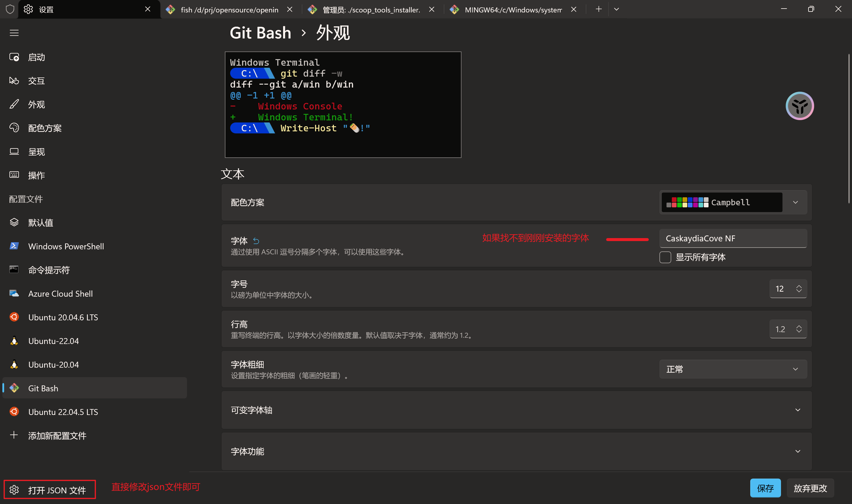Reset the font (字体) setting with undo arrow

(x=256, y=241)
